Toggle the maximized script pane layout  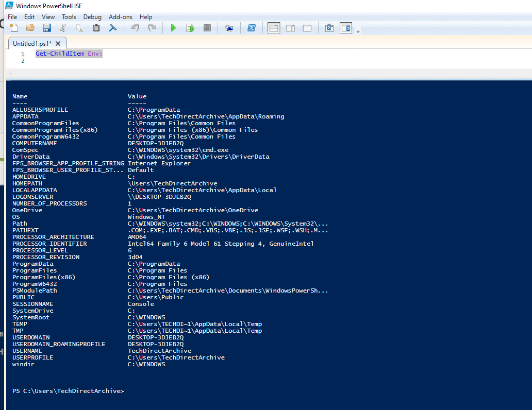pyautogui.click(x=307, y=28)
